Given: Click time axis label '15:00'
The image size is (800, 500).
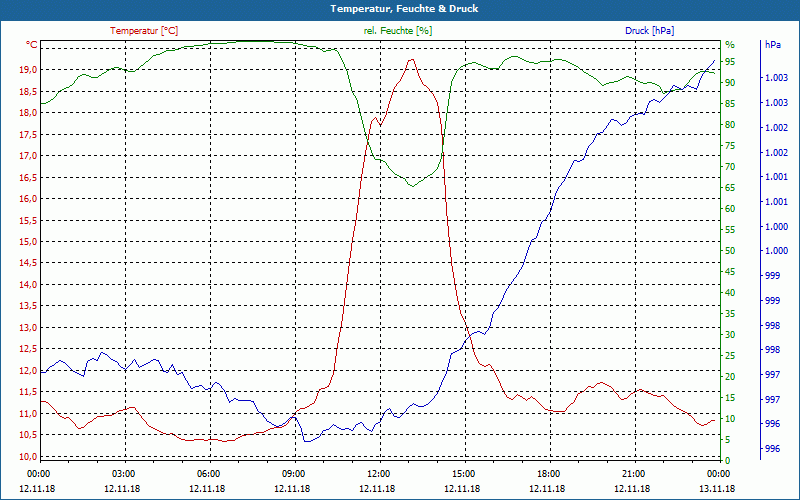Looking at the screenshot, I should click(x=463, y=473).
